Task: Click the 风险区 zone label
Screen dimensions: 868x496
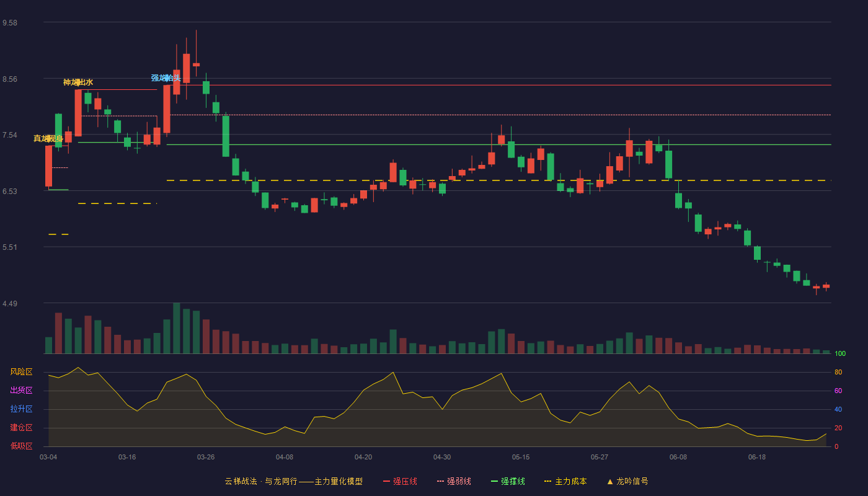Action: (22, 372)
